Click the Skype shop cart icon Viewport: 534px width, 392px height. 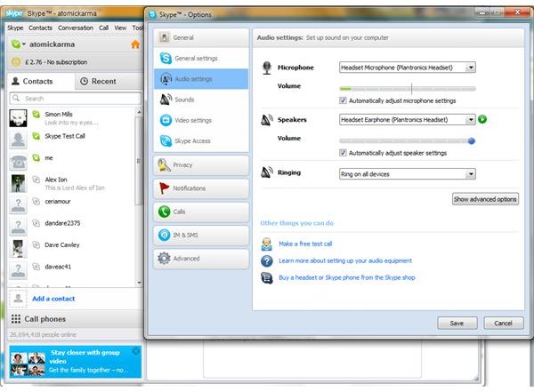[267, 278]
